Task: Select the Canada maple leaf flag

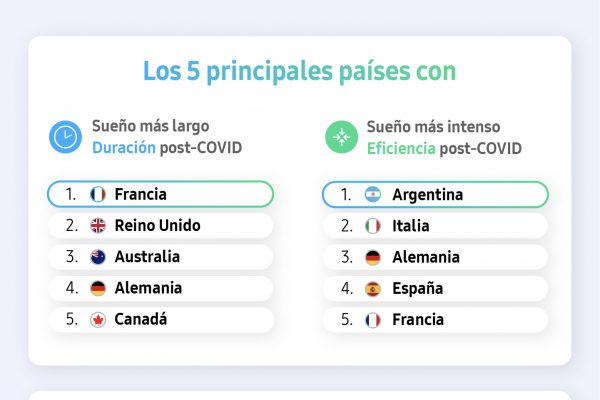Action: click(x=98, y=320)
